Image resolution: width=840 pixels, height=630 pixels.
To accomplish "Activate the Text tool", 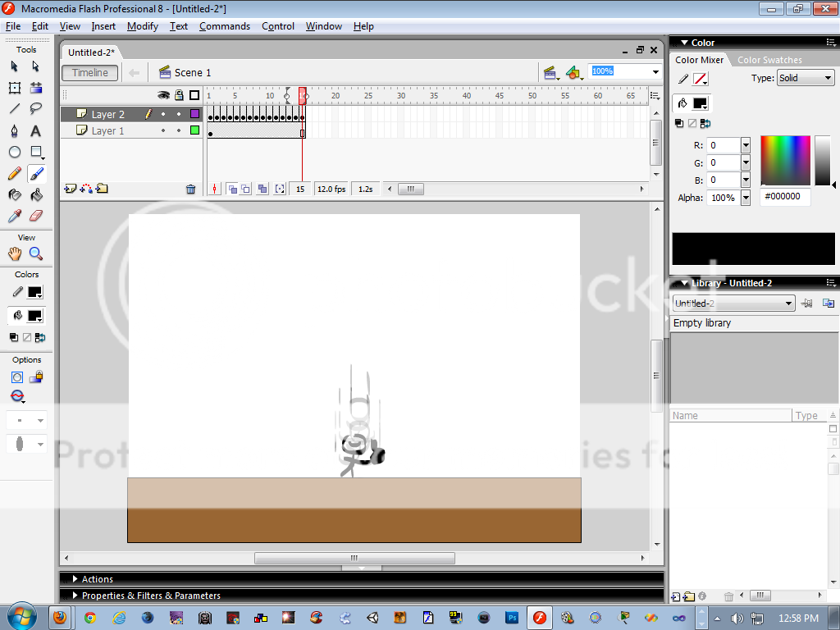I will pyautogui.click(x=36, y=131).
